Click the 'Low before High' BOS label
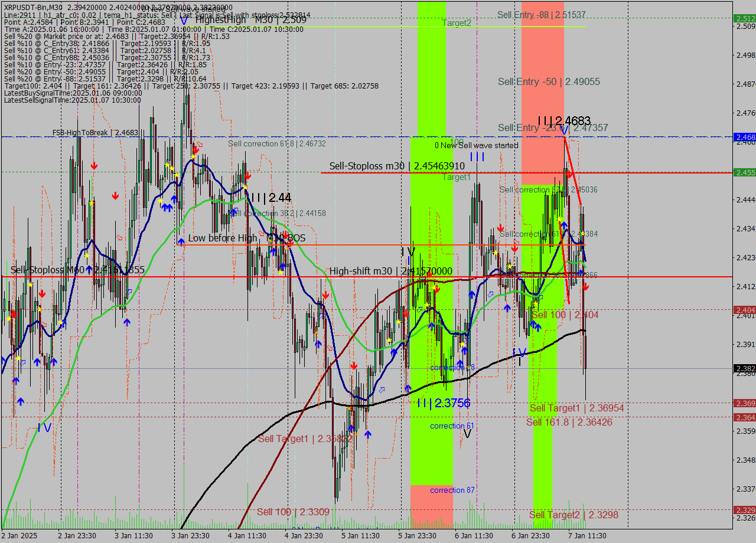756x543 pixels. [247, 238]
